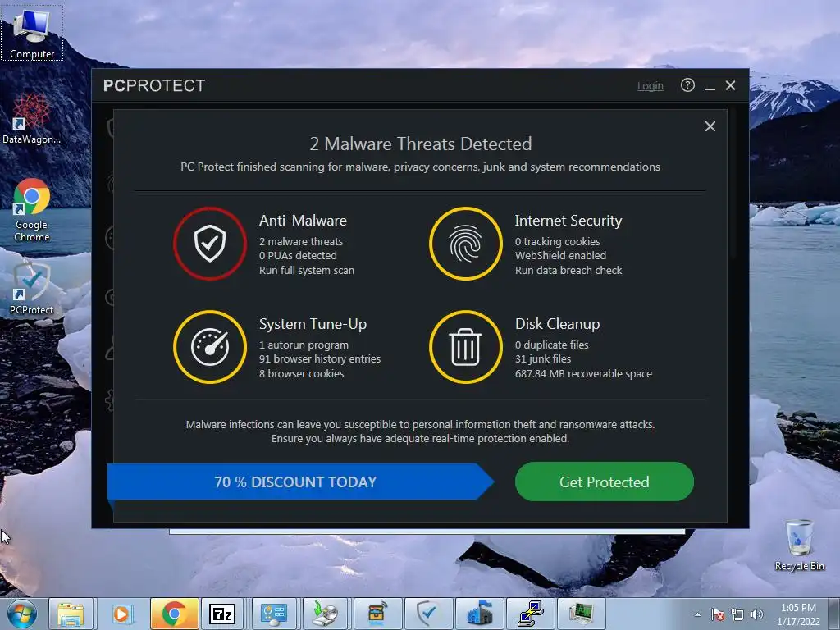The height and width of the screenshot is (630, 840).
Task: Open the Computer desktop icon
Action: click(32, 33)
